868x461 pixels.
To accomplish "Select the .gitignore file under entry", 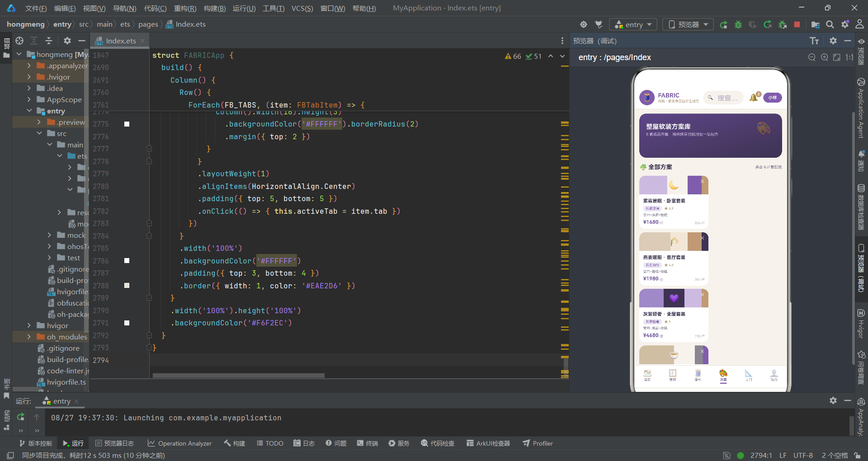I will tap(69, 269).
